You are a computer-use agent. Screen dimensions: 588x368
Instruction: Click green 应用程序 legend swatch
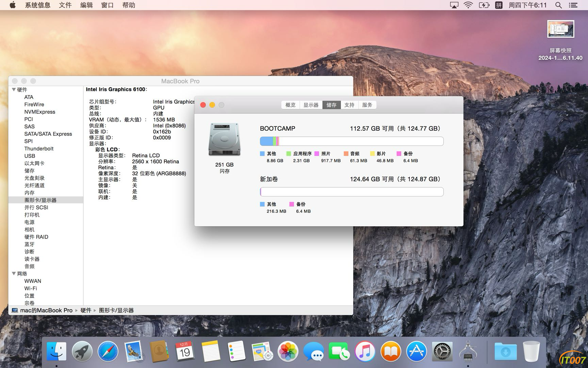289,154
